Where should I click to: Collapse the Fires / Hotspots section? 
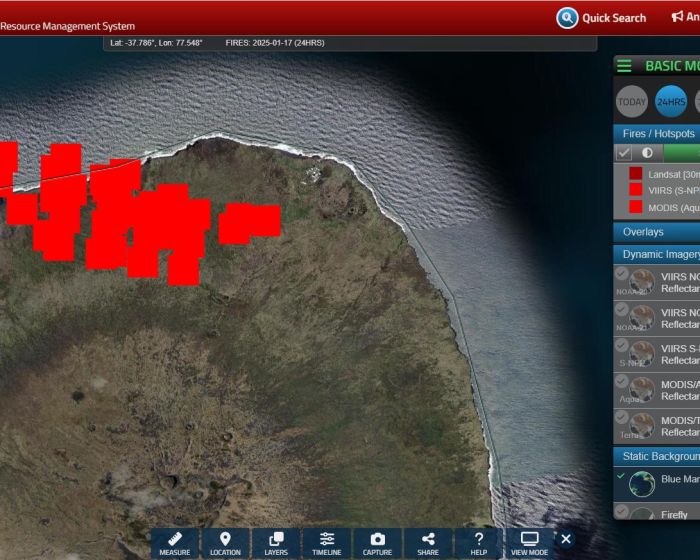(x=657, y=133)
